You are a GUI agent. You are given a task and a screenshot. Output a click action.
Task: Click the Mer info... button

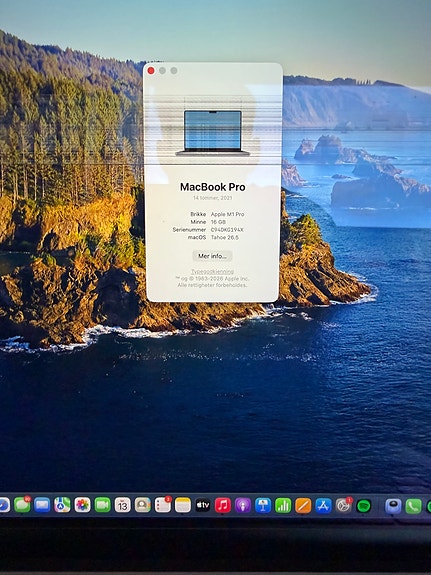[x=212, y=256]
